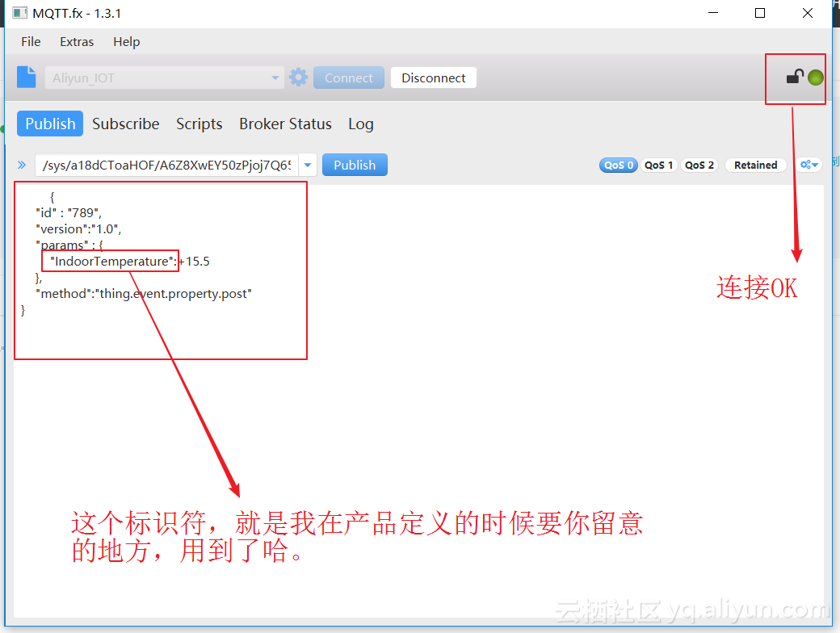Open connection settings gear icon

pyautogui.click(x=298, y=78)
